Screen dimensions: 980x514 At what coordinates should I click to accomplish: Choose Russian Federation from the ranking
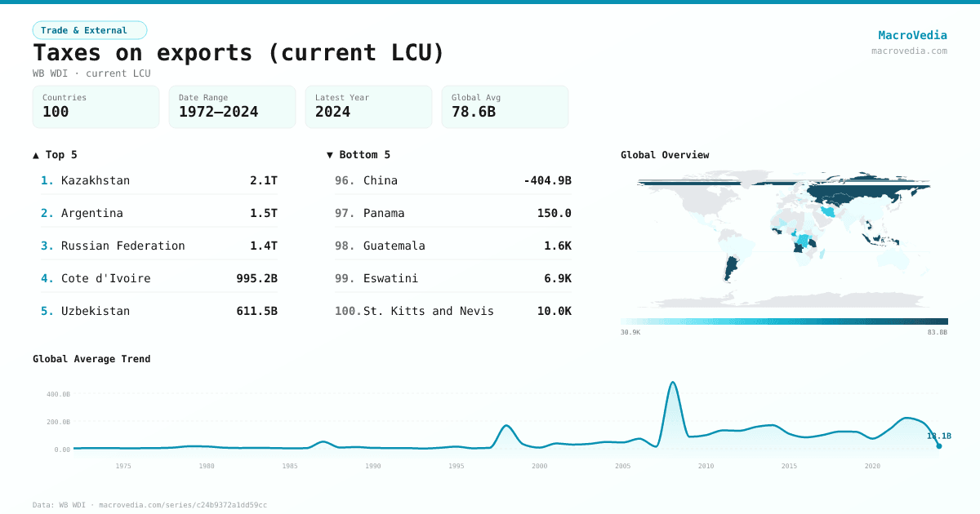159,246
